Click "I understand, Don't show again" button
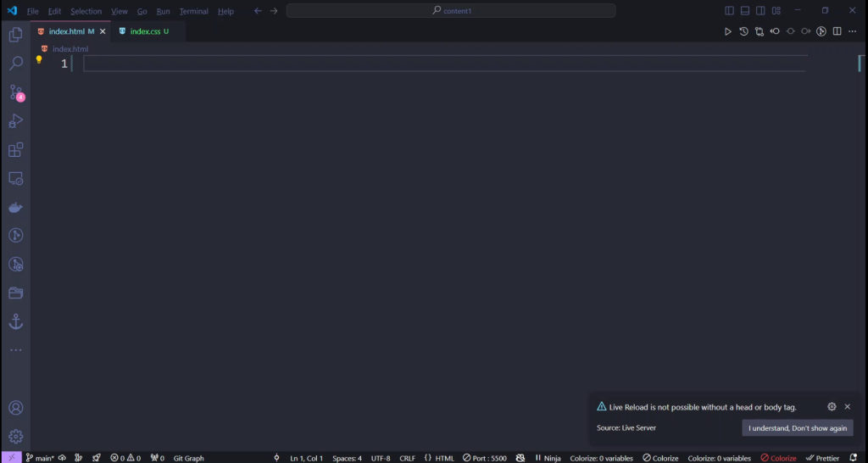Image resolution: width=868 pixels, height=463 pixels. (x=797, y=428)
